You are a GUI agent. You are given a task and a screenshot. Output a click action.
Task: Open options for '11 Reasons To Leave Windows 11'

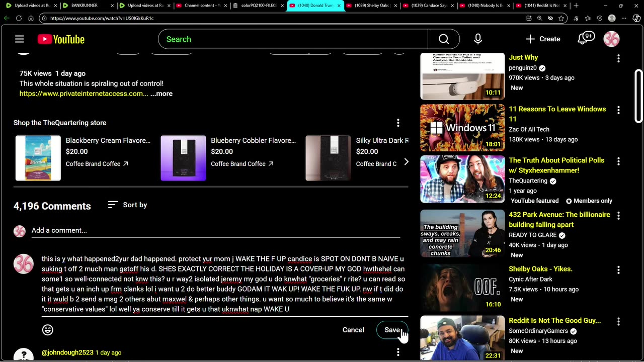(x=618, y=110)
